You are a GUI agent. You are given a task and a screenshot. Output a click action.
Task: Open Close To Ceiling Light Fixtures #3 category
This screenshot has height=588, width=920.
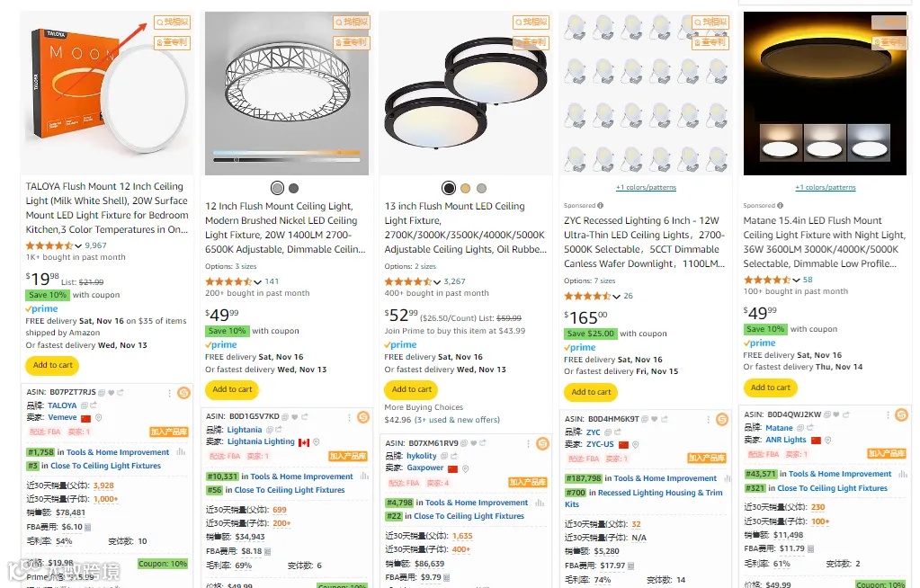(105, 466)
